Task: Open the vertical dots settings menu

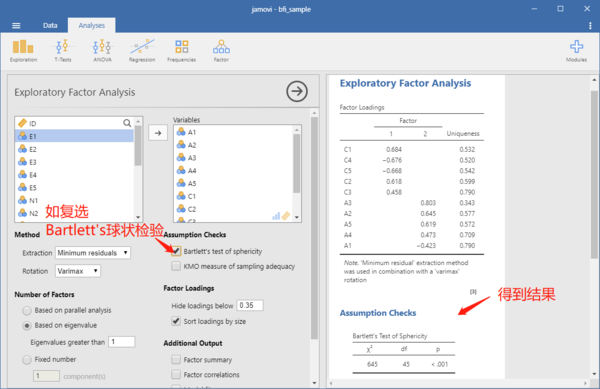Action: coord(590,26)
